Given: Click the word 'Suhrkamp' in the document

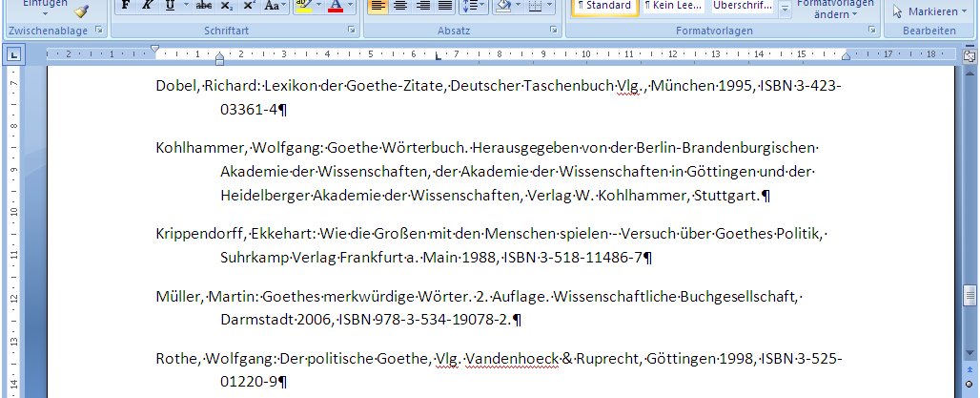Looking at the screenshot, I should tap(255, 258).
